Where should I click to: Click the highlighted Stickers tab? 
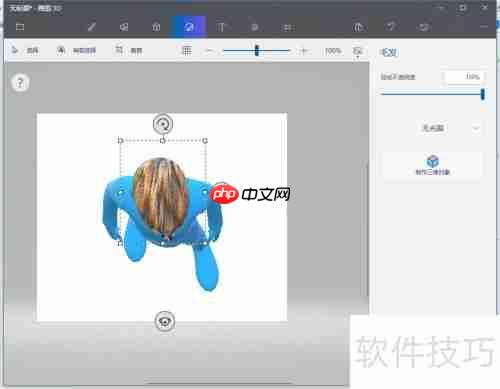coord(189,27)
